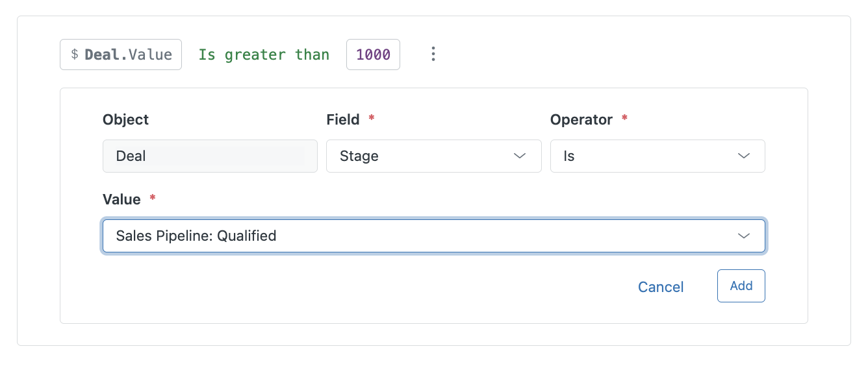Expand the Field dropdown showing Stage
The width and height of the screenshot is (868, 366).
(433, 156)
